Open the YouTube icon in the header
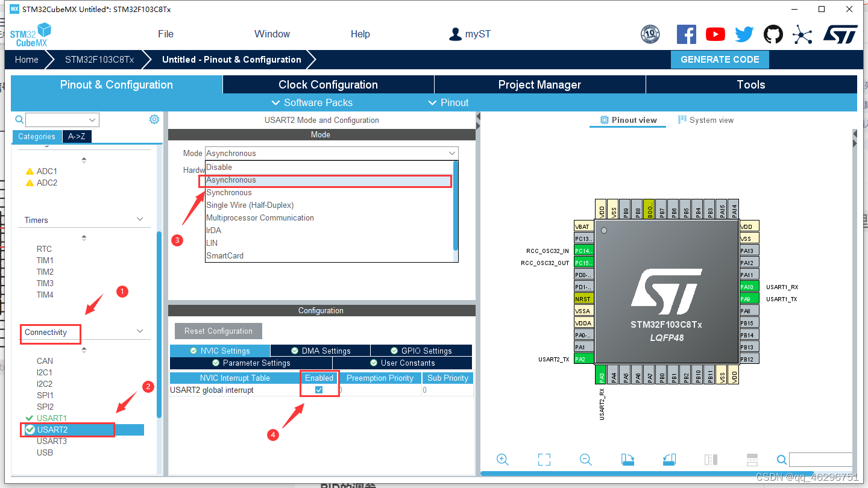The height and width of the screenshot is (488, 868). point(715,34)
